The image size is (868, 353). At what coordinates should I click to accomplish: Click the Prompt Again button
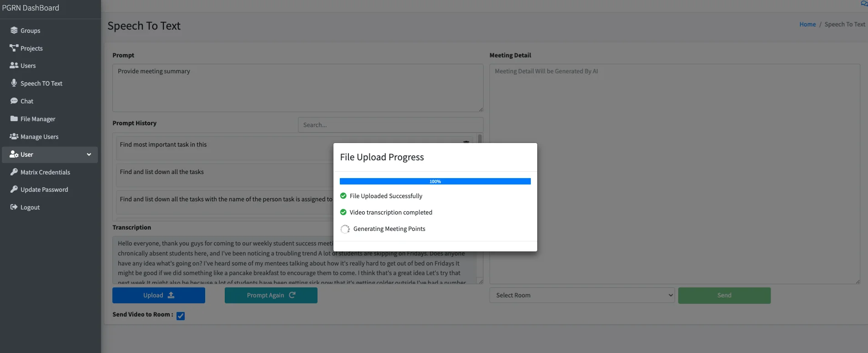click(x=271, y=295)
